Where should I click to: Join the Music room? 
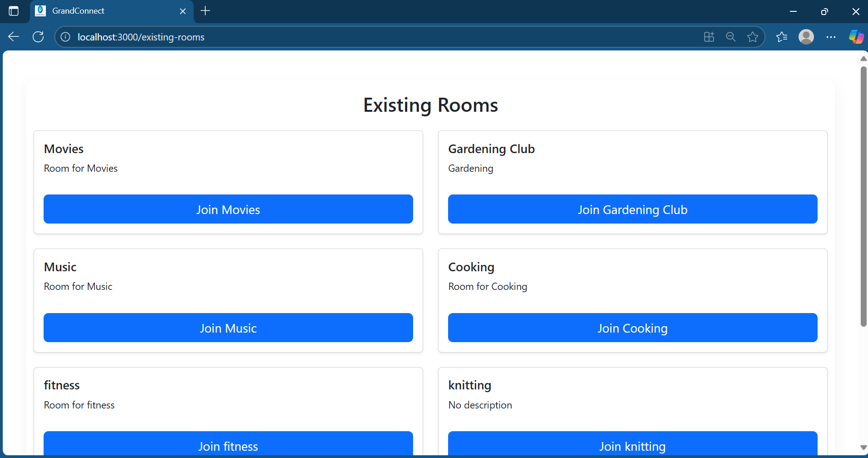228,328
